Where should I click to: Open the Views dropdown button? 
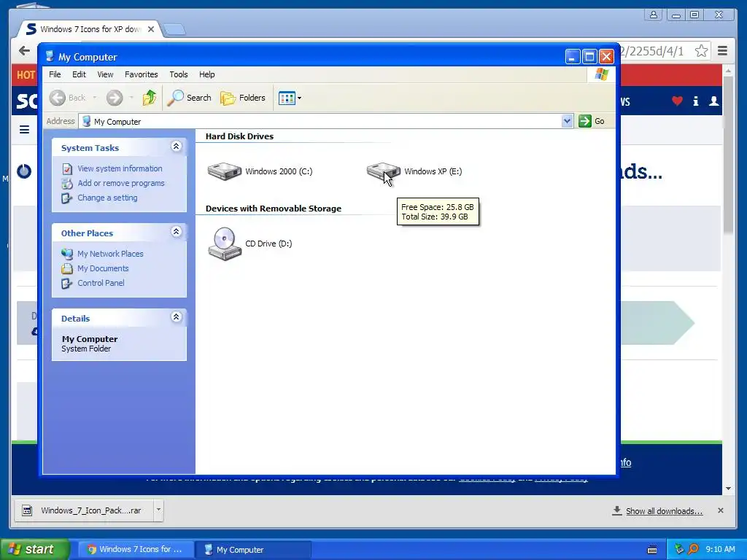(290, 98)
